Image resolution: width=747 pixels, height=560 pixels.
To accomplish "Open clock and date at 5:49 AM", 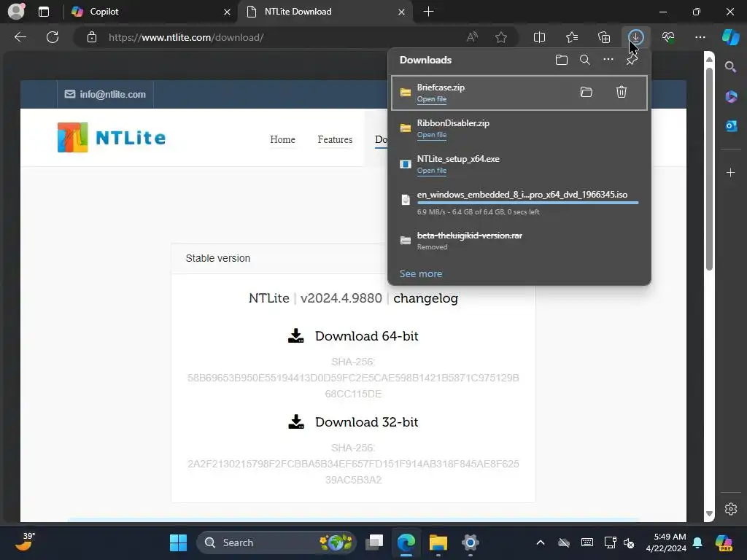I will [666, 542].
